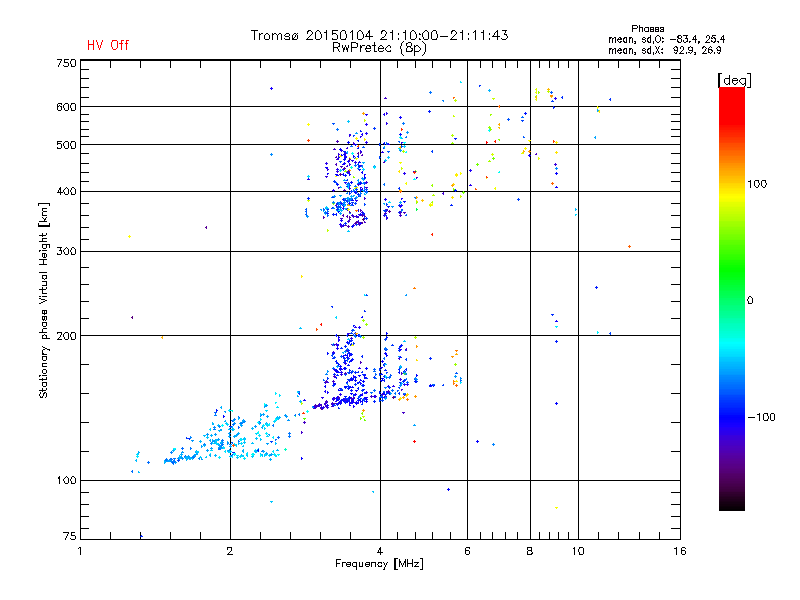Click the '[deg]' colorbar unit label
Screen dimensions: 800x600
[734, 80]
